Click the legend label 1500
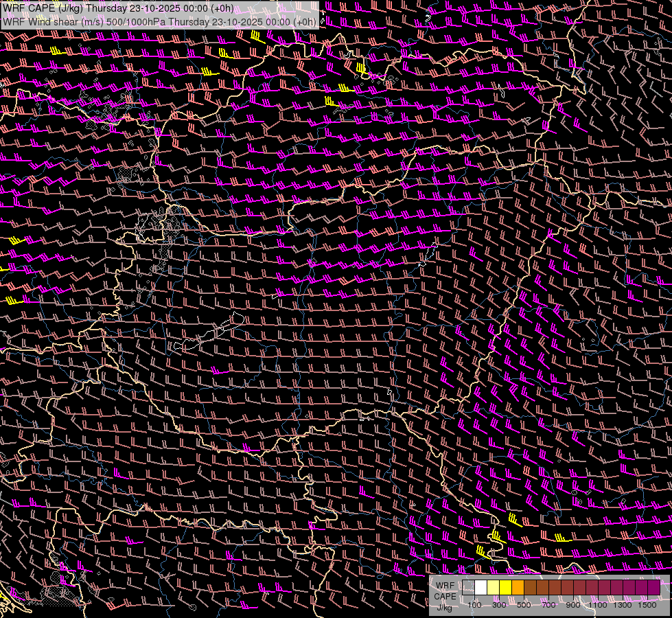 tap(647, 605)
